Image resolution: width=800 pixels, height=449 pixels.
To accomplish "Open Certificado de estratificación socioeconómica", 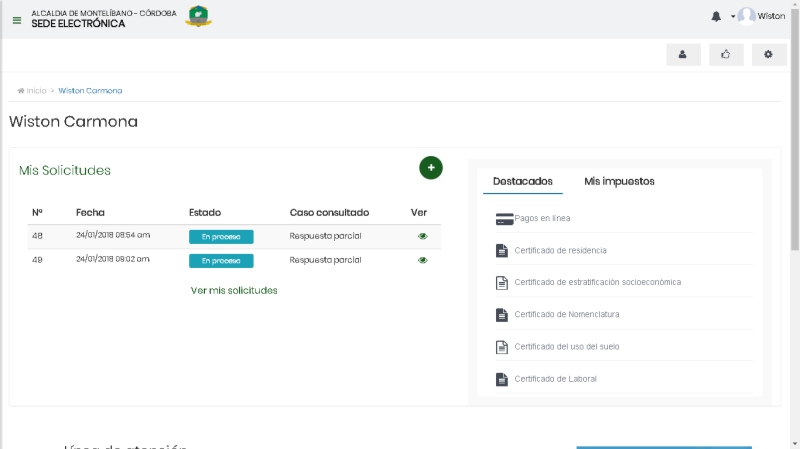I will 597,282.
